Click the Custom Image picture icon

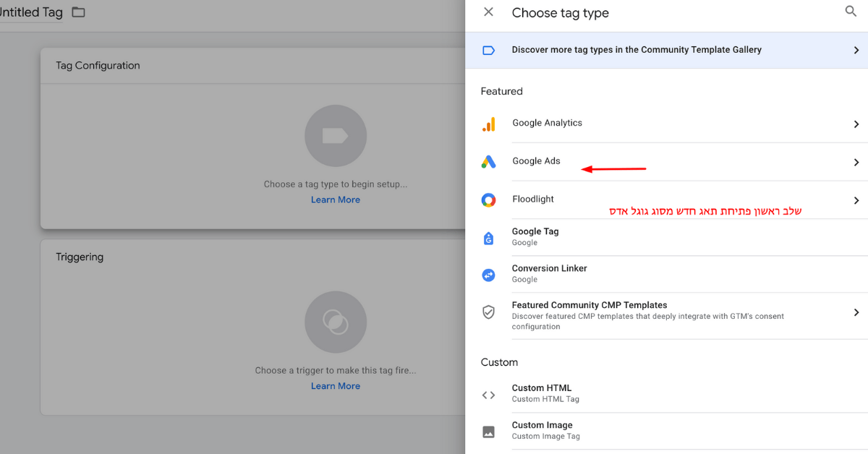[489, 432]
